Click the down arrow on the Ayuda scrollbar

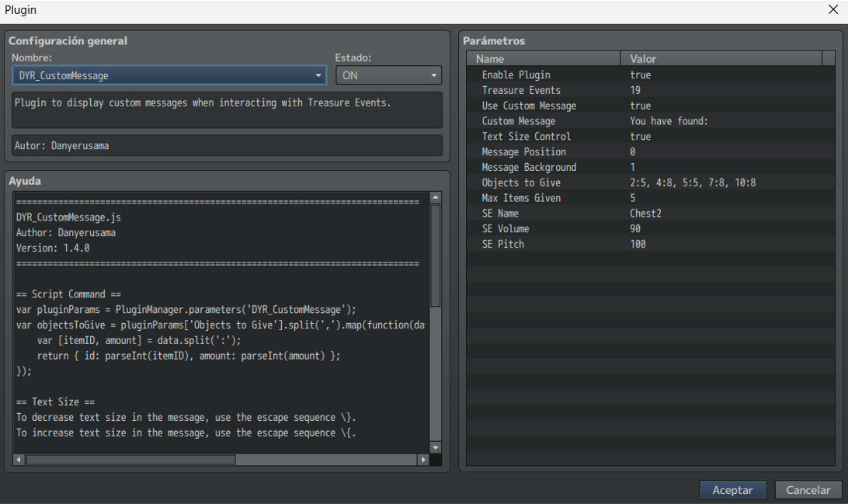pos(436,447)
